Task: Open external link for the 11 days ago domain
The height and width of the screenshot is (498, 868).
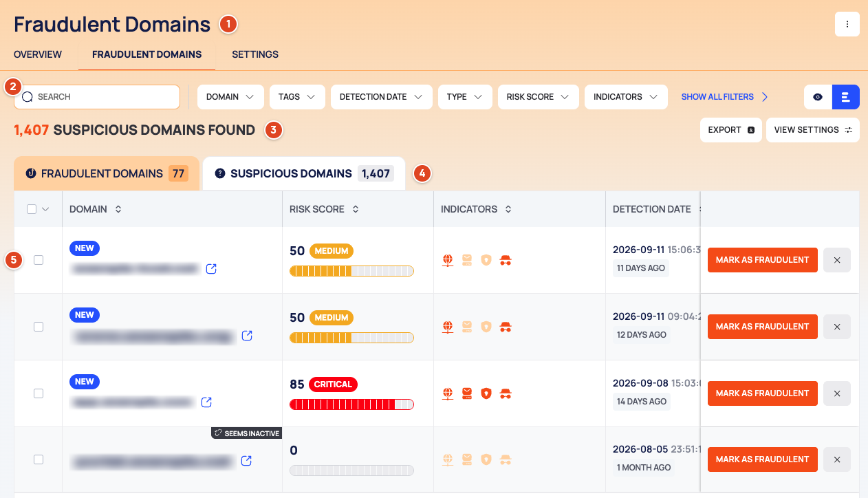Action: [x=211, y=269]
